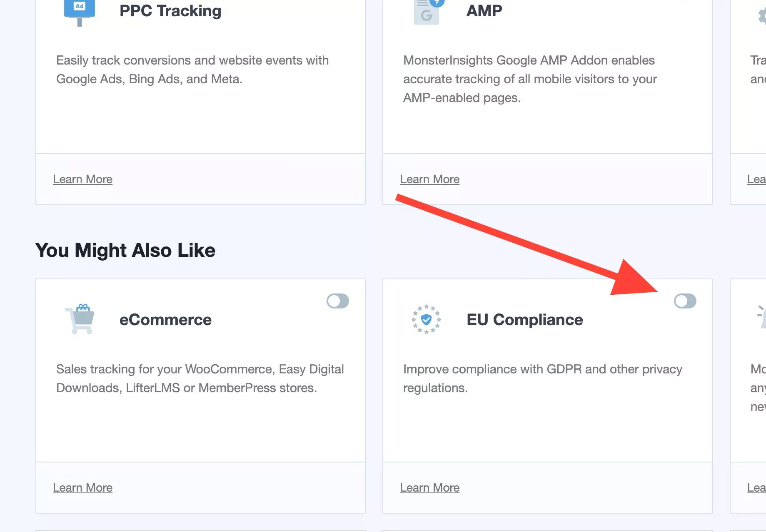The height and width of the screenshot is (532, 766).
Task: Click Learn More below EU Compliance
Action: click(430, 487)
